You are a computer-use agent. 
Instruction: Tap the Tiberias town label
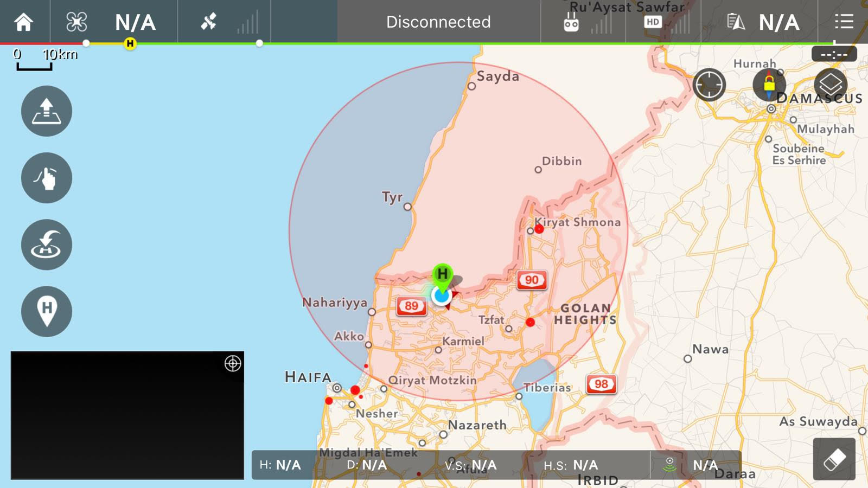coord(547,387)
